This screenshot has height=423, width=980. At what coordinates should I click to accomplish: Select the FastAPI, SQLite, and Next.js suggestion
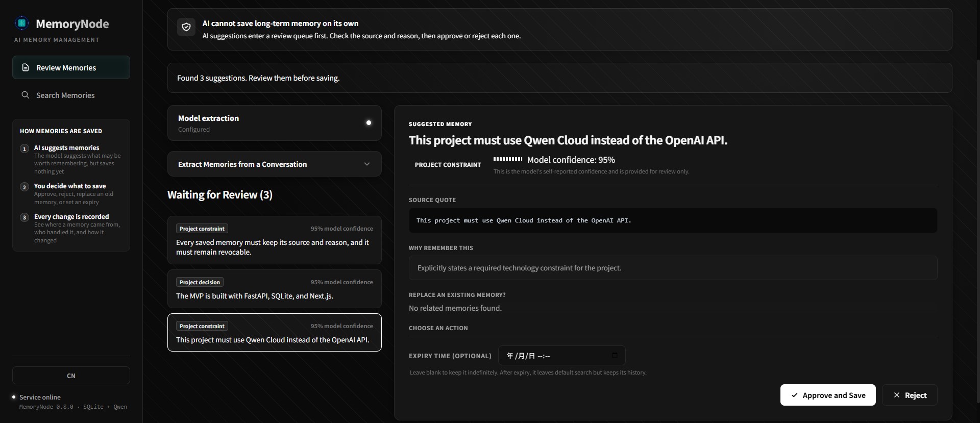[275, 289]
